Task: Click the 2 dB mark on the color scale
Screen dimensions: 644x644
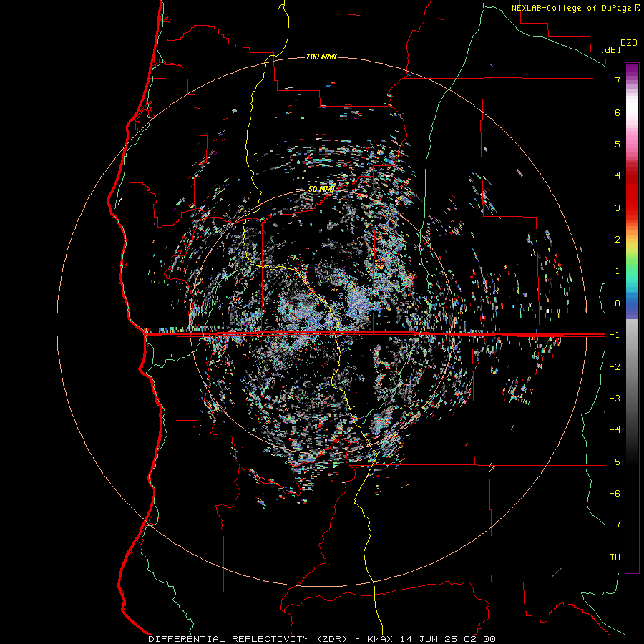Action: coord(618,240)
